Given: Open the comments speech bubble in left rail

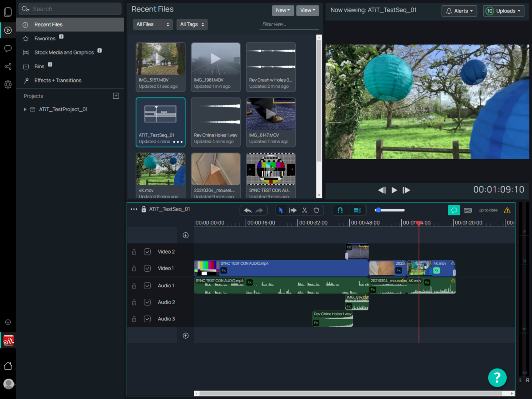Looking at the screenshot, I should coord(8,48).
